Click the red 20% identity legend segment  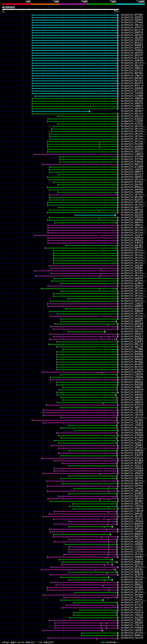[17, 4]
